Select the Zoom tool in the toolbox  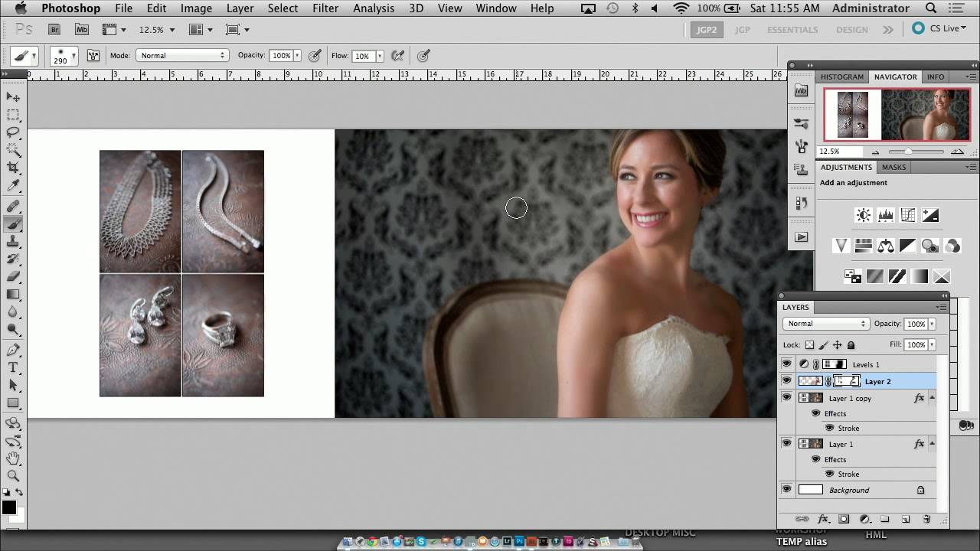point(14,476)
